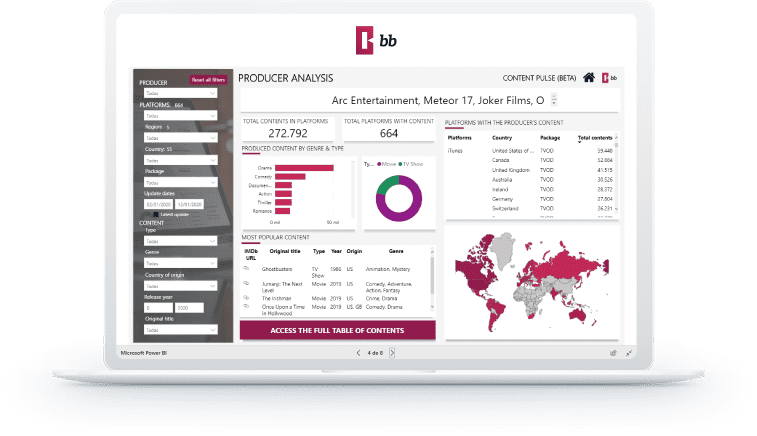The width and height of the screenshot is (757, 436).
Task: Sort by Total contents column header
Action: (595, 138)
